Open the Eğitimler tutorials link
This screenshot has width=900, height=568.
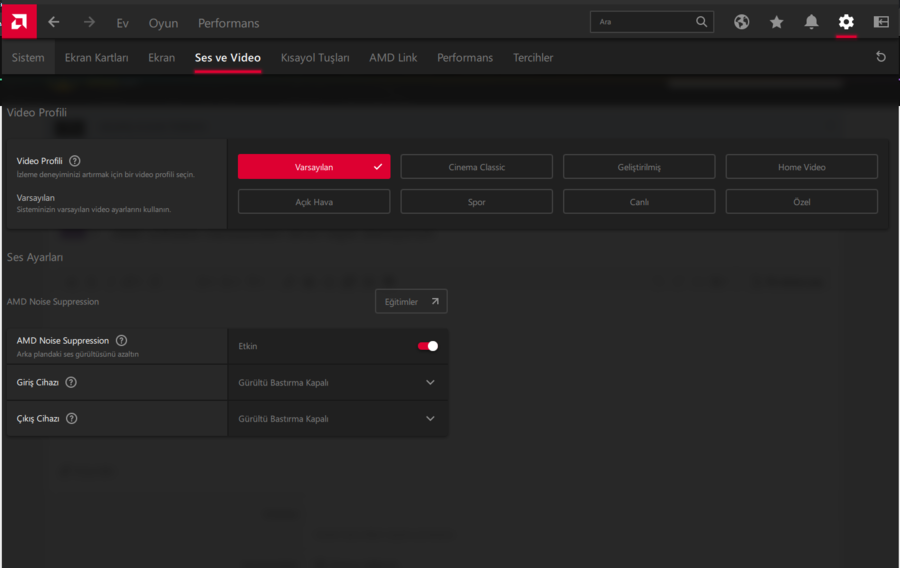click(x=411, y=301)
